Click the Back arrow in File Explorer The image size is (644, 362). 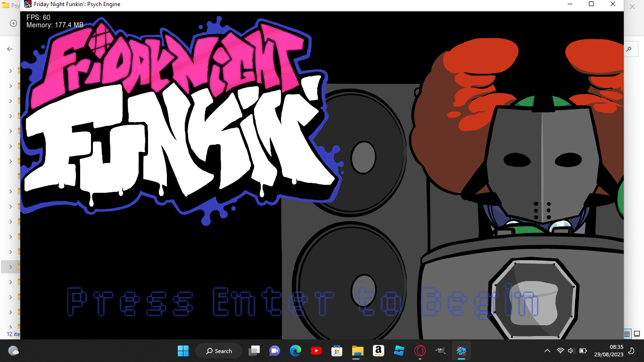coord(9,49)
